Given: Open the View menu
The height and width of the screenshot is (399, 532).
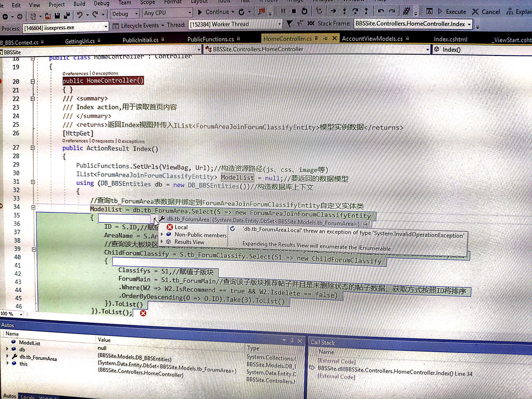Looking at the screenshot, I should point(35,5).
